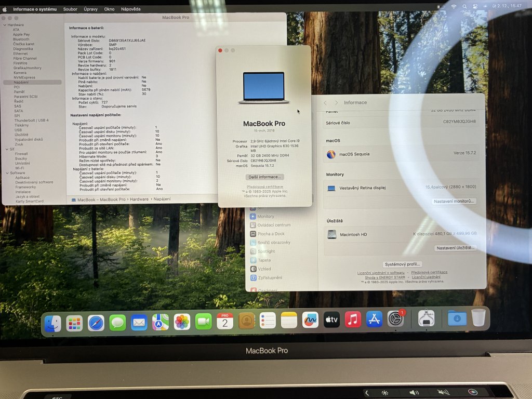Viewport: 532px width, 399px height.
Task: Launch Safari from the Dock
Action: pos(96,323)
